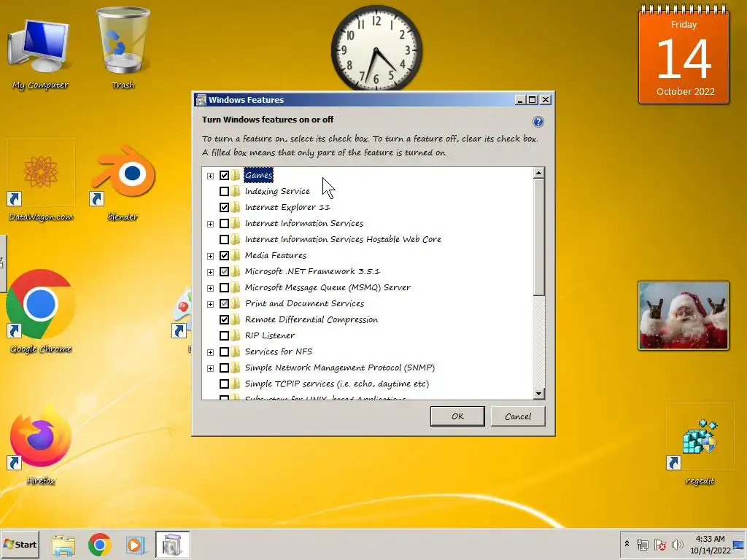This screenshot has width=747, height=560.
Task: Uncheck Remote Differential Compression checkbox
Action: (224, 319)
